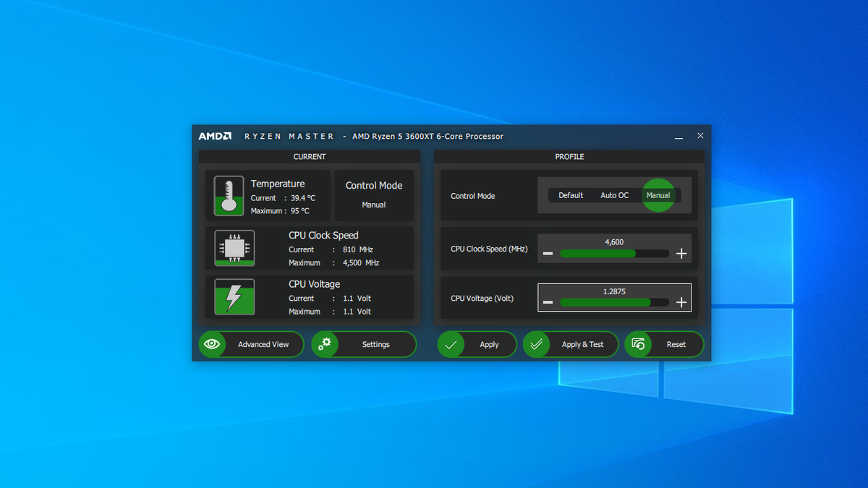868x488 pixels.
Task: Select the Manual control mode
Action: coord(658,195)
